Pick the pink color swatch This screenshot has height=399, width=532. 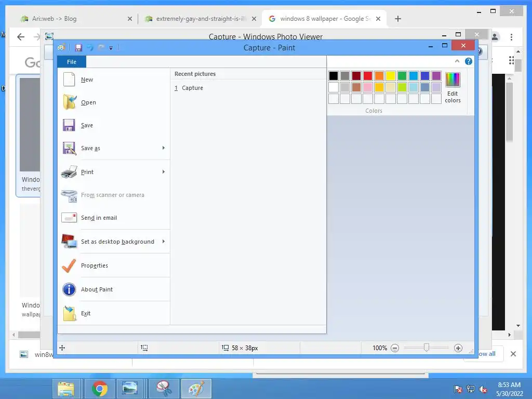coord(368,87)
